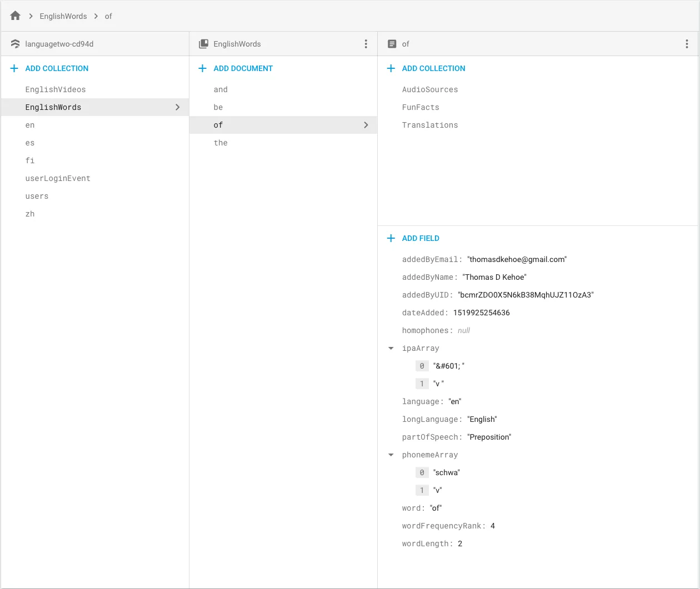The width and height of the screenshot is (700, 589).
Task: Click the home icon in the breadcrumb
Action: coord(15,16)
